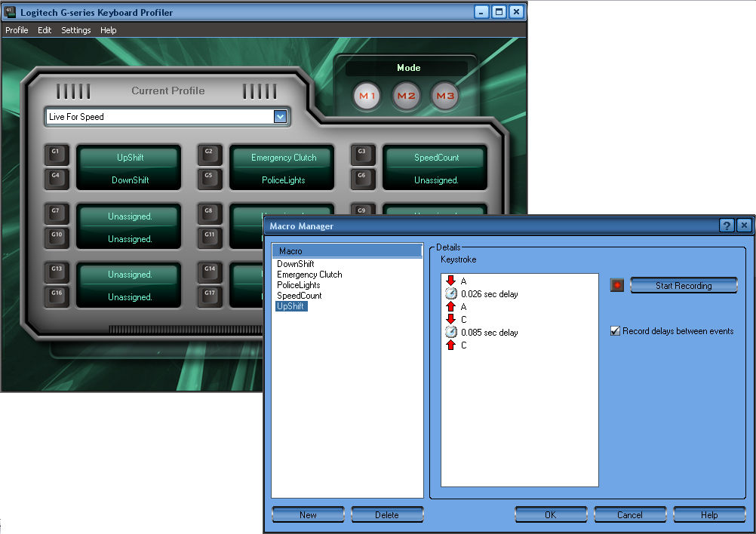Click the G8 key icon

pos(210,214)
